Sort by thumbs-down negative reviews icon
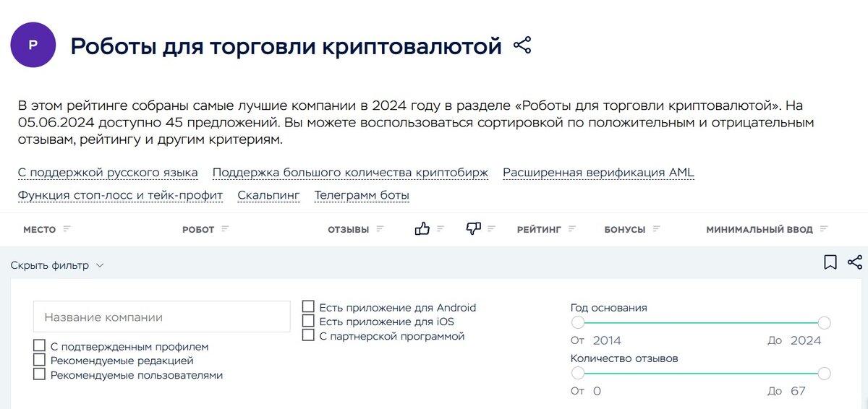The height and width of the screenshot is (409, 868). coord(474,229)
